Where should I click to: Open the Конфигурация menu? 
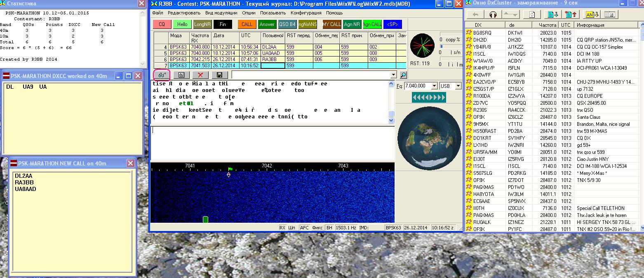tap(306, 13)
